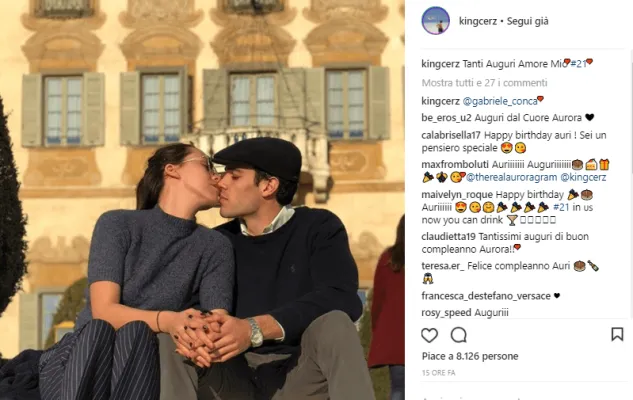Open the #21 hashtag in the caption
The height and width of the screenshot is (400, 633).
[x=579, y=64]
